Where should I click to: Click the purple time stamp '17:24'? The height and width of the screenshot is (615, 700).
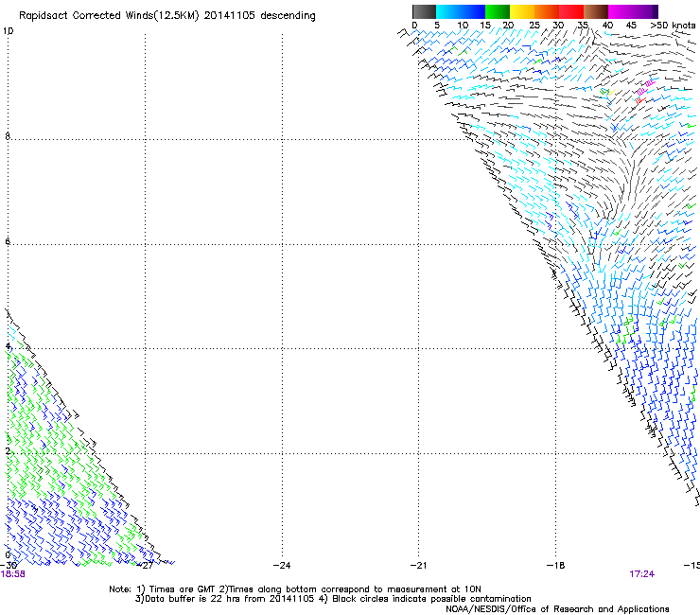point(642,574)
